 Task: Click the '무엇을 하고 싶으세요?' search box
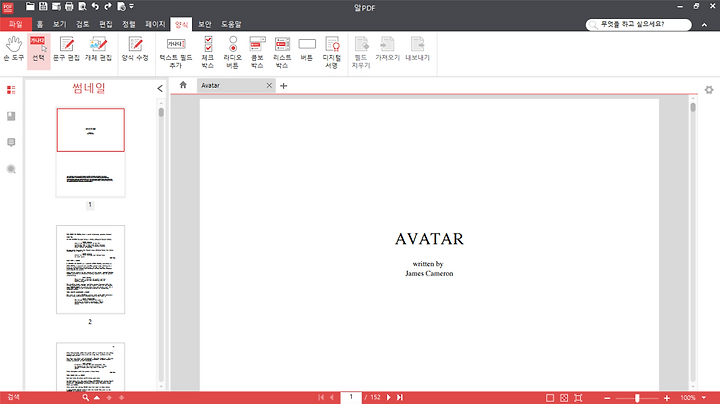639,24
